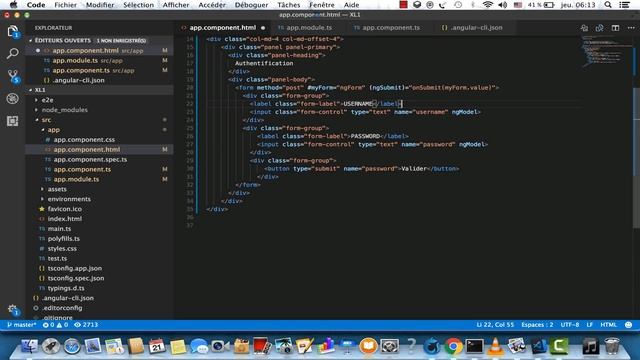Screen dimensions: 640x360
Task: Click the master git branch indicator
Action: (x=22, y=325)
